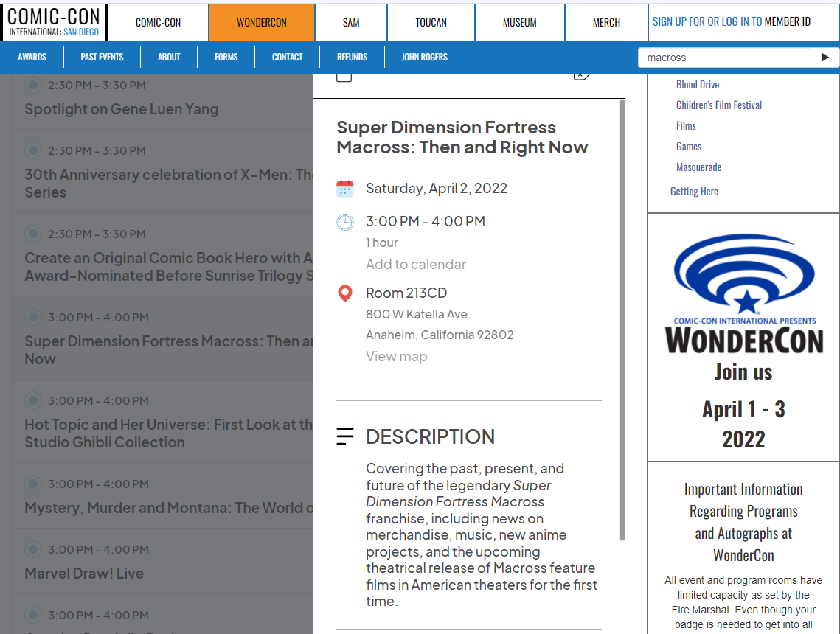Open the COMIC-CON top navigation tab
840x634 pixels.
point(158,23)
